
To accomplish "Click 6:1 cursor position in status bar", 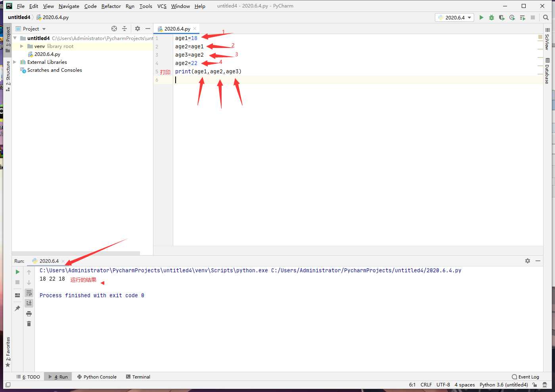I will (x=412, y=384).
